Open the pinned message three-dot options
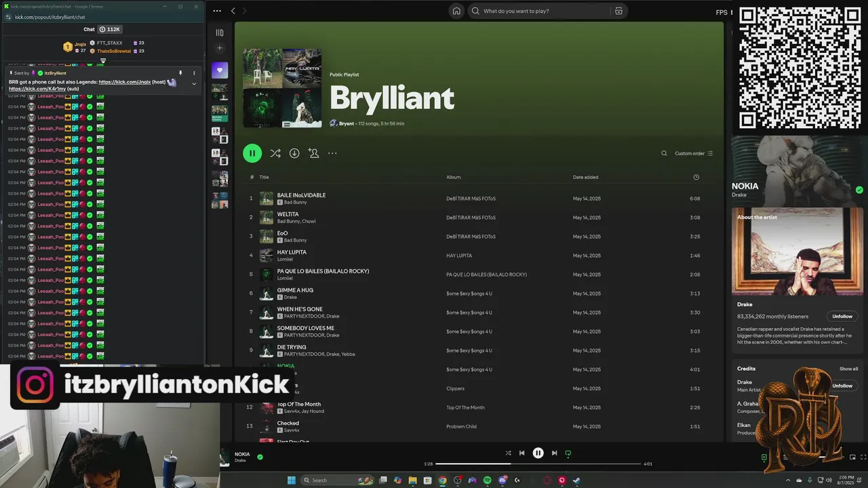868x488 pixels. [194, 73]
